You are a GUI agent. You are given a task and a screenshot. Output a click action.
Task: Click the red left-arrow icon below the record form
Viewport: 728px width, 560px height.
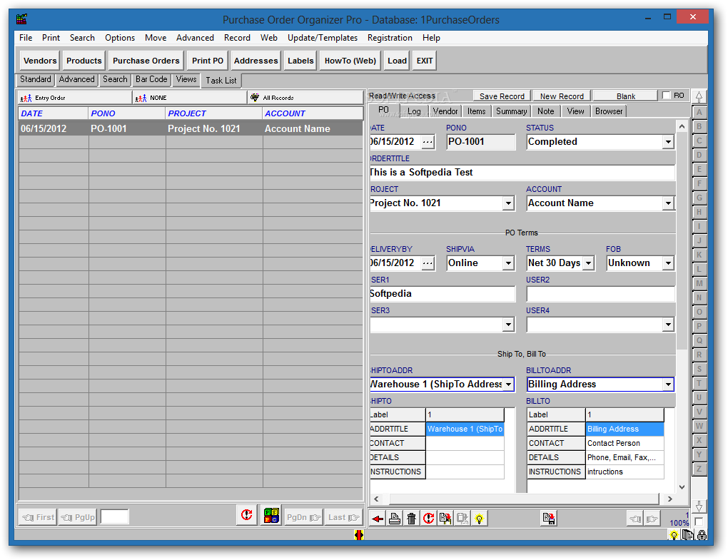coord(378,519)
